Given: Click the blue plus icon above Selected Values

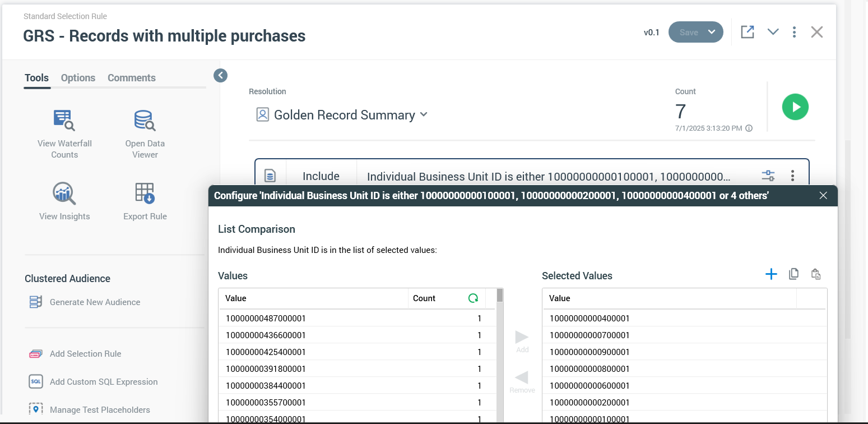Looking at the screenshot, I should click(x=771, y=274).
